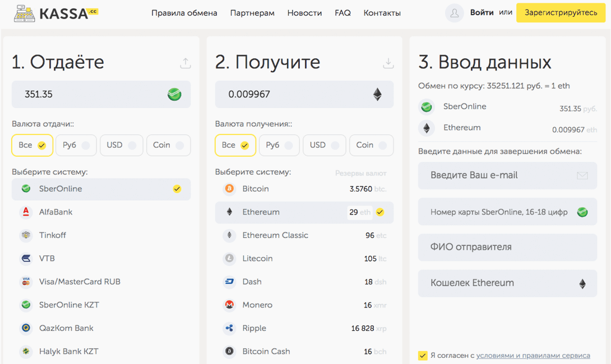
Task: Choose Bitcoin Cash to receive
Action: click(304, 351)
